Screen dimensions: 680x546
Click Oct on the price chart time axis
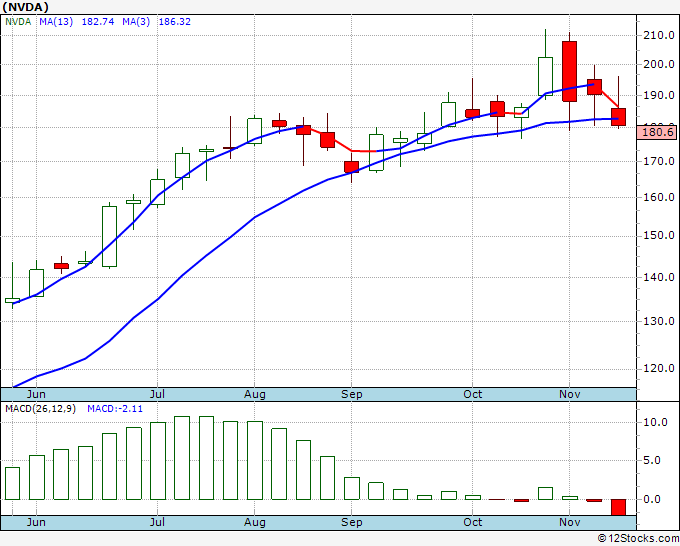(472, 394)
